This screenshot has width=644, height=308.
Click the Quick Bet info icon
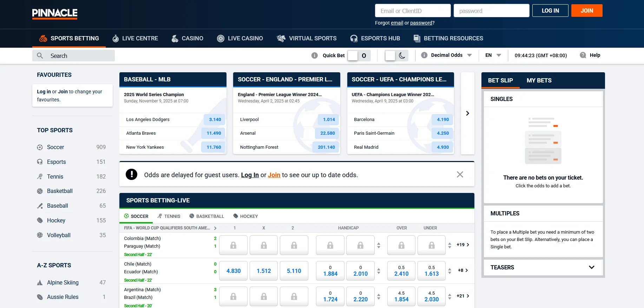(315, 55)
